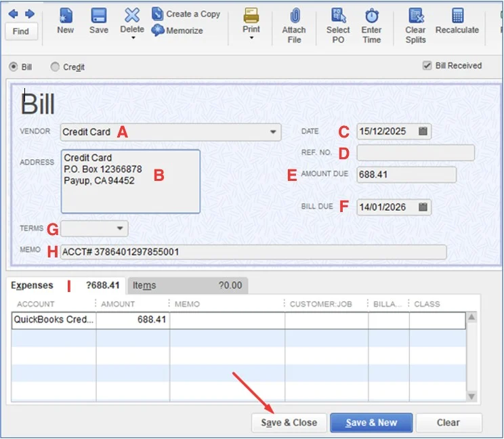Open the calendar for the Date field
The height and width of the screenshot is (439, 504).
point(423,131)
